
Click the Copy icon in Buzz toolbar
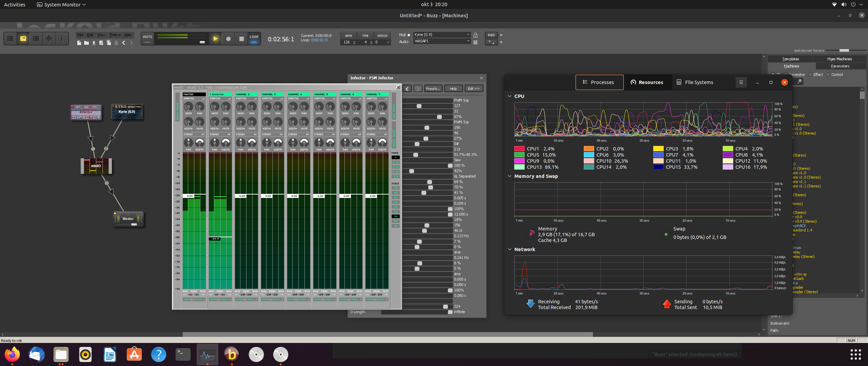(109, 43)
